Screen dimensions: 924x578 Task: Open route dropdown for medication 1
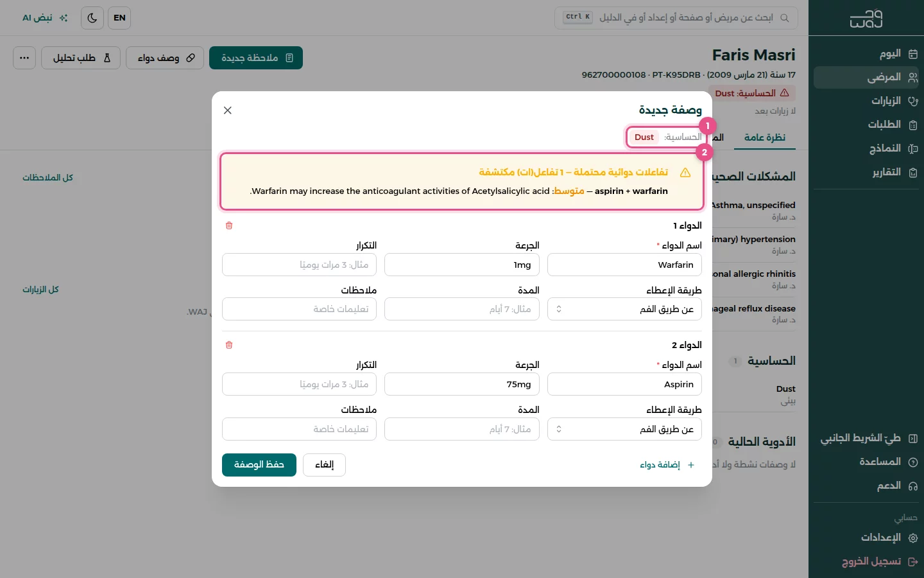(x=624, y=310)
